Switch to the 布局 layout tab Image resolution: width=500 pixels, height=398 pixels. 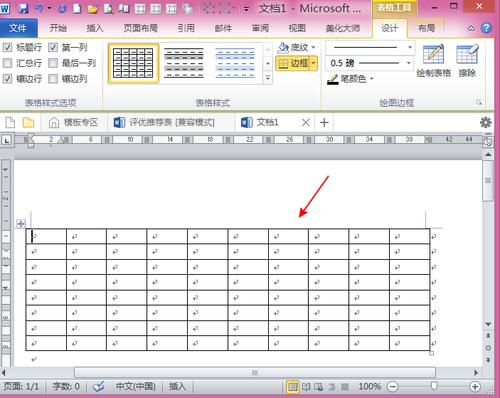click(426, 28)
